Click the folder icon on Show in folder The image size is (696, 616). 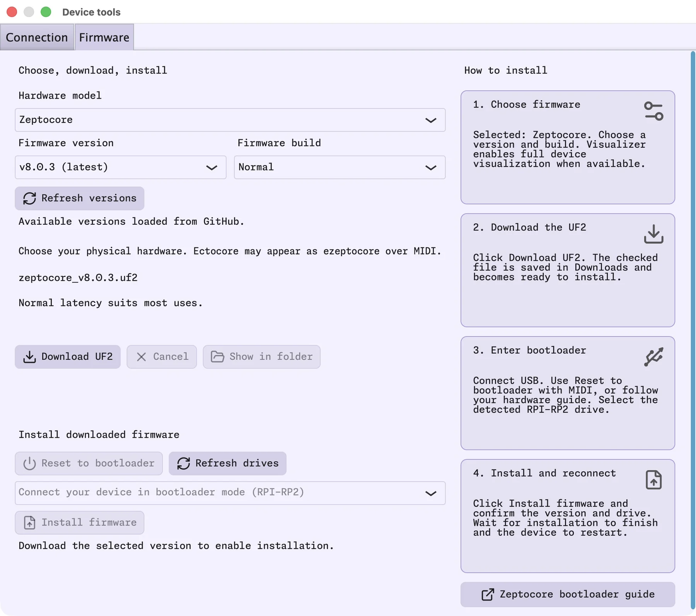(217, 357)
